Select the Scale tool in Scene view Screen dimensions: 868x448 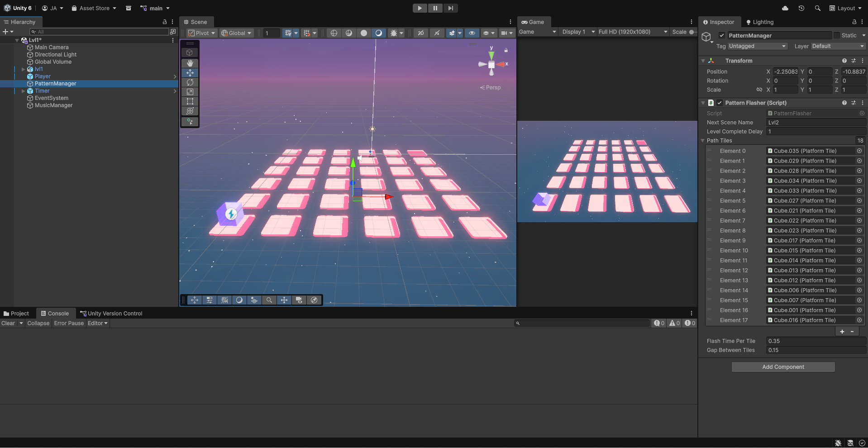click(x=190, y=92)
